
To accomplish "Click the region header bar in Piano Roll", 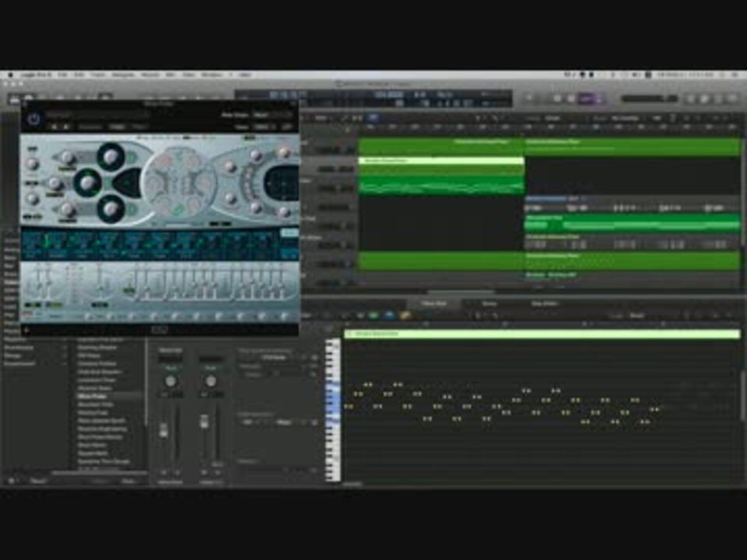I will click(x=542, y=334).
